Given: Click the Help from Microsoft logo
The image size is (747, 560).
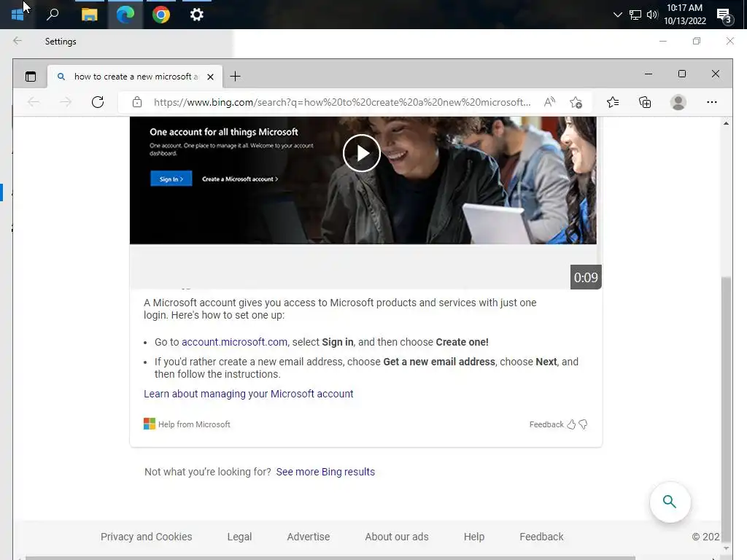Looking at the screenshot, I should (149, 424).
